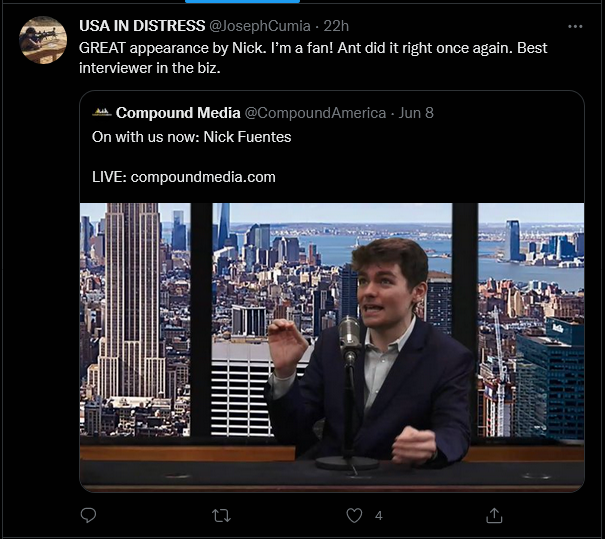This screenshot has height=539, width=605.
Task: Click the "LIVE: compoundmedia.com" line
Action: (x=184, y=177)
